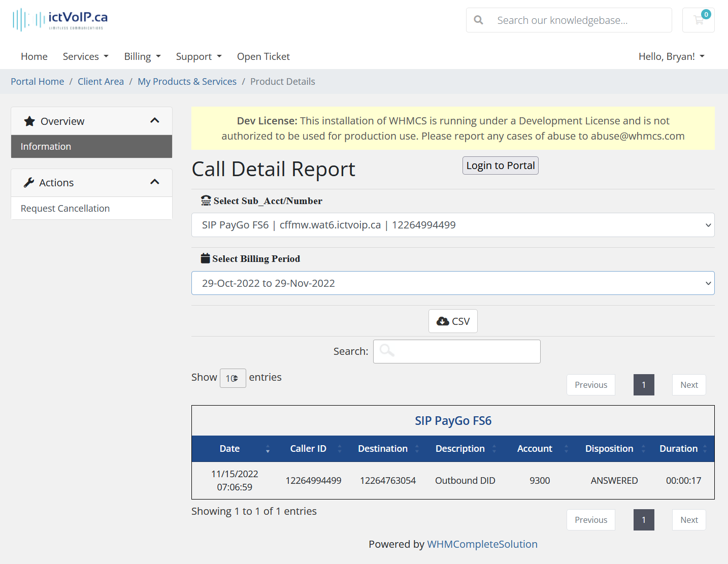Click the table Search input field
This screenshot has height=564, width=728.
(456, 351)
